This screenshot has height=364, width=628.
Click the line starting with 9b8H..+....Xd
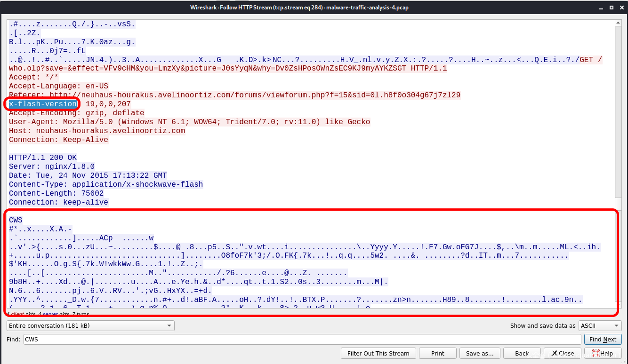pyautogui.click(x=199, y=283)
